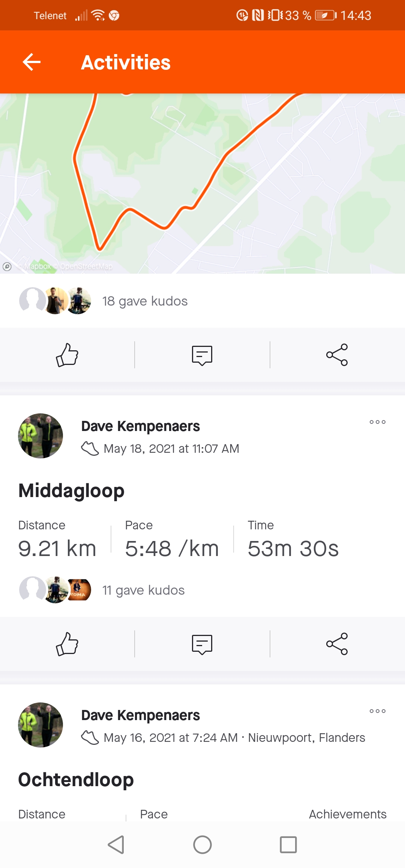Open the Ochtendloop activity title
The image size is (405, 868).
click(x=76, y=780)
